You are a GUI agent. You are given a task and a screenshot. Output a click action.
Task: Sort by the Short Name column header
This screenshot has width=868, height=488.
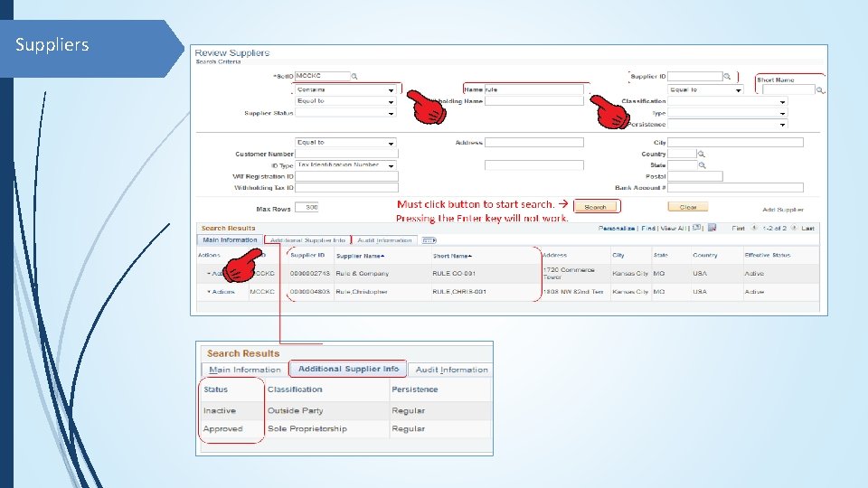coord(452,256)
